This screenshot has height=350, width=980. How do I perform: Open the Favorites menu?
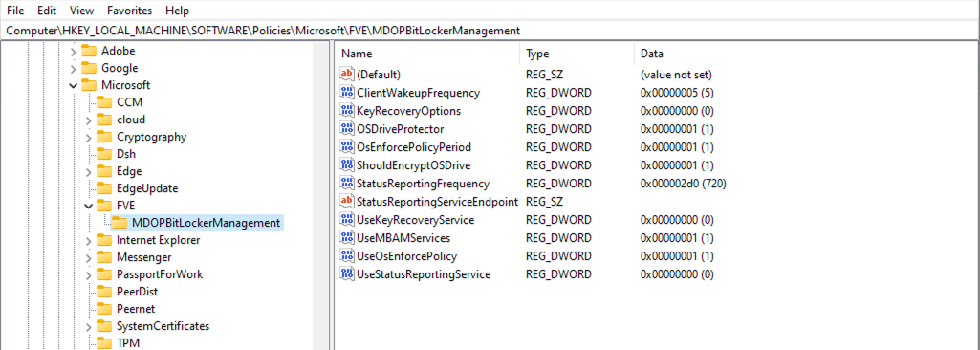129,11
